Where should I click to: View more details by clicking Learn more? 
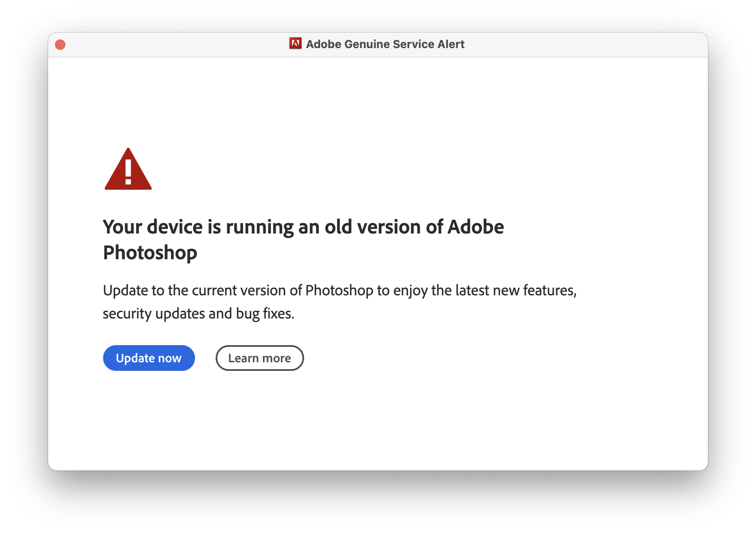click(x=259, y=358)
